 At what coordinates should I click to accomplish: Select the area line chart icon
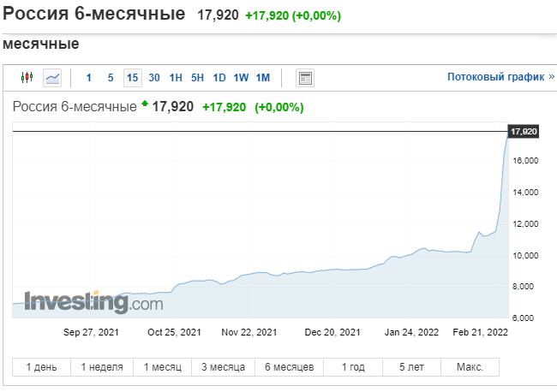click(52, 78)
